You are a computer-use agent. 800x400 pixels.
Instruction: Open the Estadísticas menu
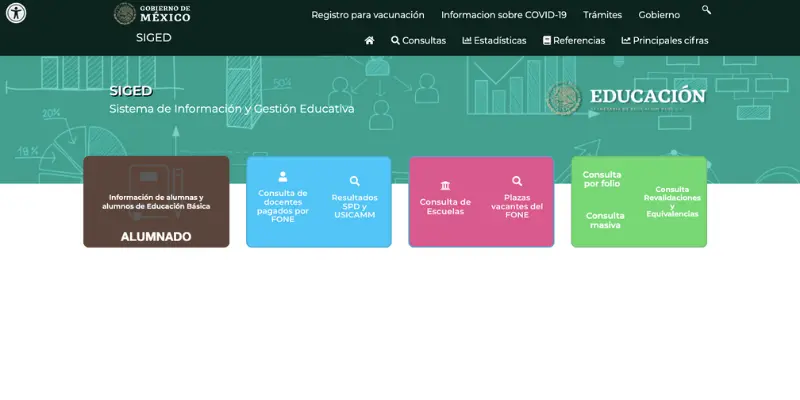pyautogui.click(x=494, y=41)
